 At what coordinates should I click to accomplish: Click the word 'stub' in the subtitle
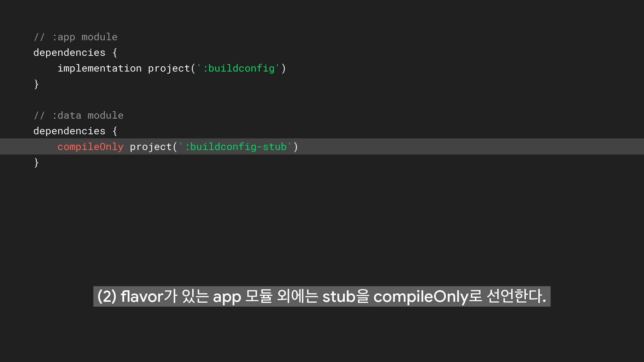[338, 296]
